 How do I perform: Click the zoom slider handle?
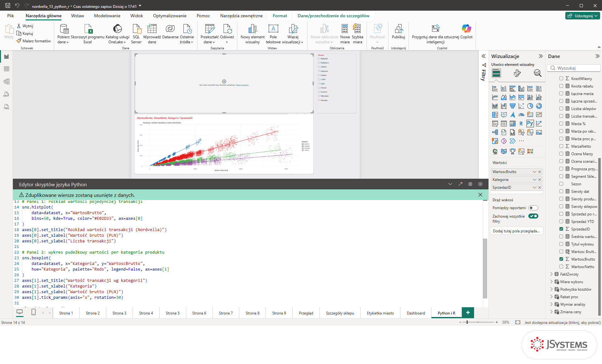[x=467, y=322]
